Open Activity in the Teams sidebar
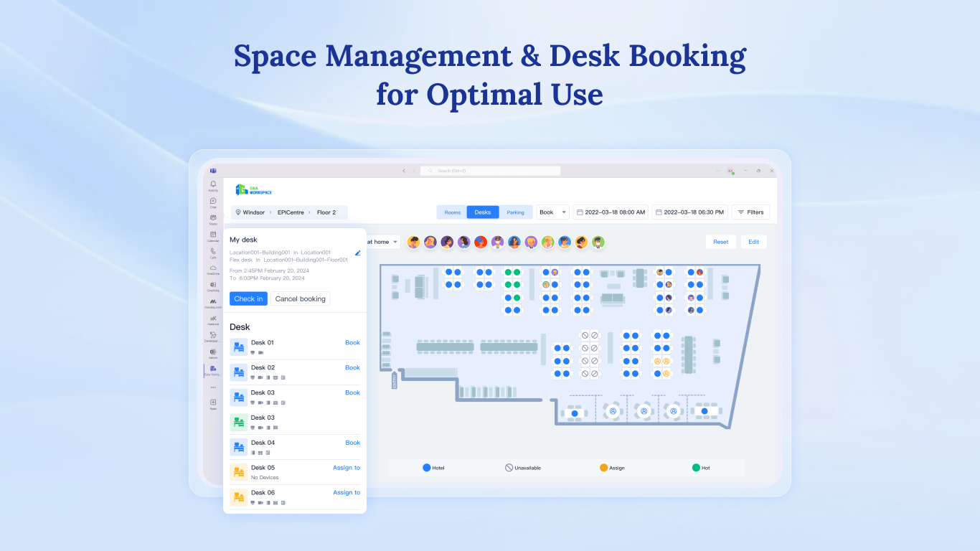This screenshot has height=551, width=980. [213, 186]
